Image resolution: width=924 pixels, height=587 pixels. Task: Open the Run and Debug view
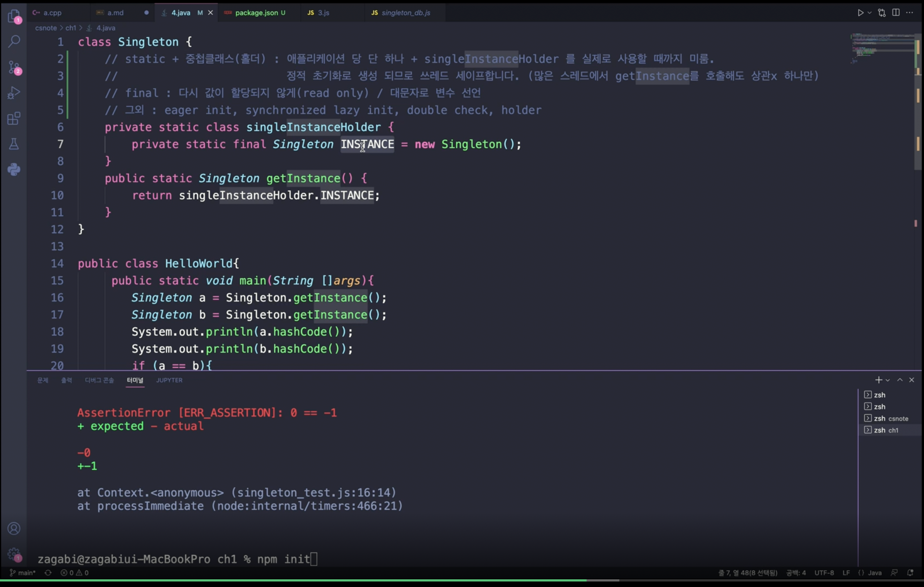click(x=14, y=93)
